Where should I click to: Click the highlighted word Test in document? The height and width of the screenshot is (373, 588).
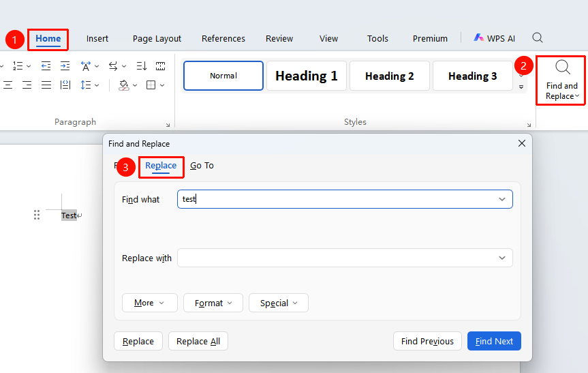pos(69,215)
